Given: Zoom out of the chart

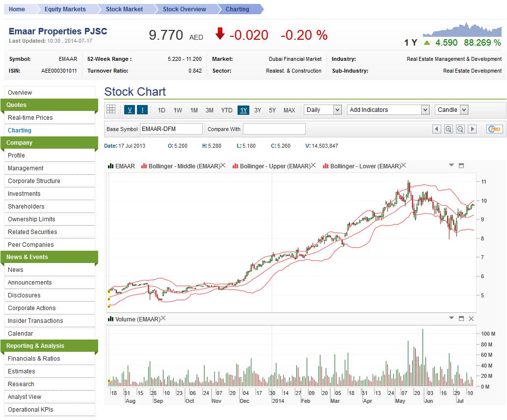Looking at the screenshot, I should click(x=460, y=129).
